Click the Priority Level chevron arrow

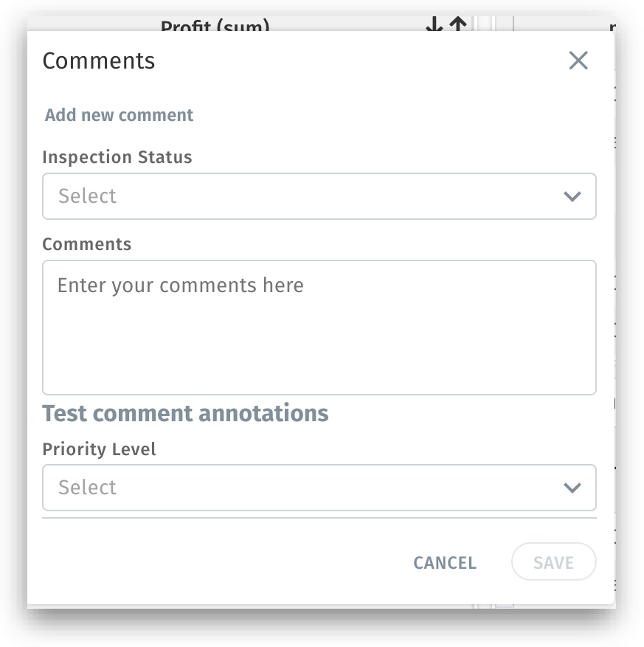tap(572, 488)
